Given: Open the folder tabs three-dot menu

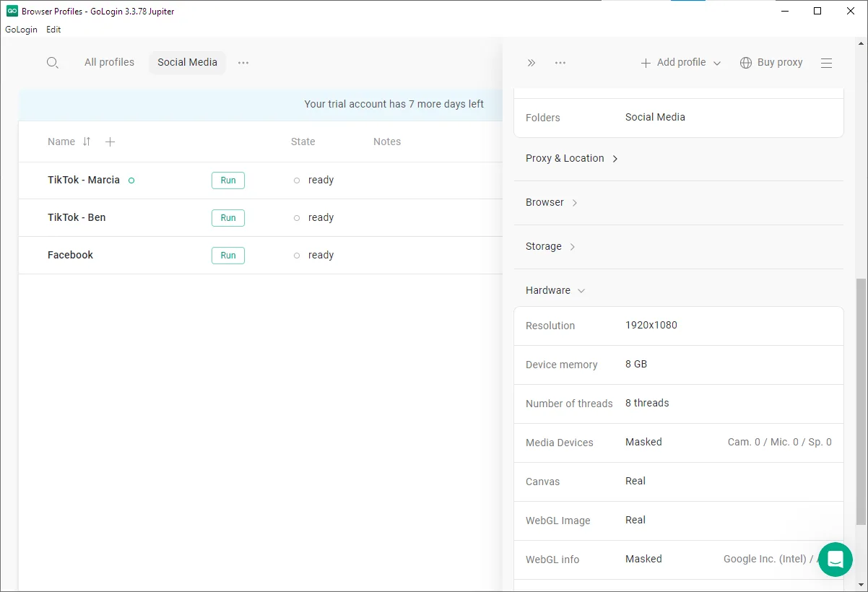Looking at the screenshot, I should tap(243, 63).
